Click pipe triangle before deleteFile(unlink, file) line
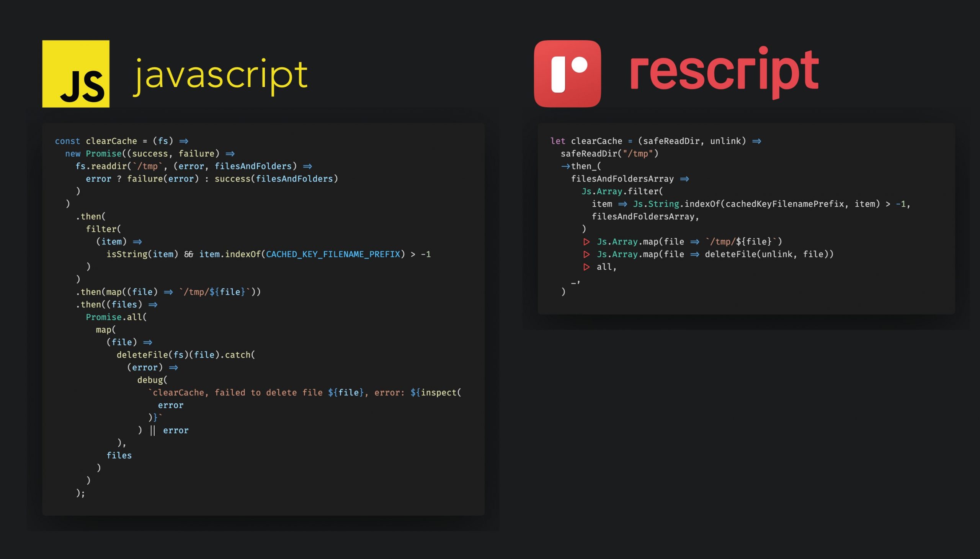980x559 pixels. click(586, 254)
